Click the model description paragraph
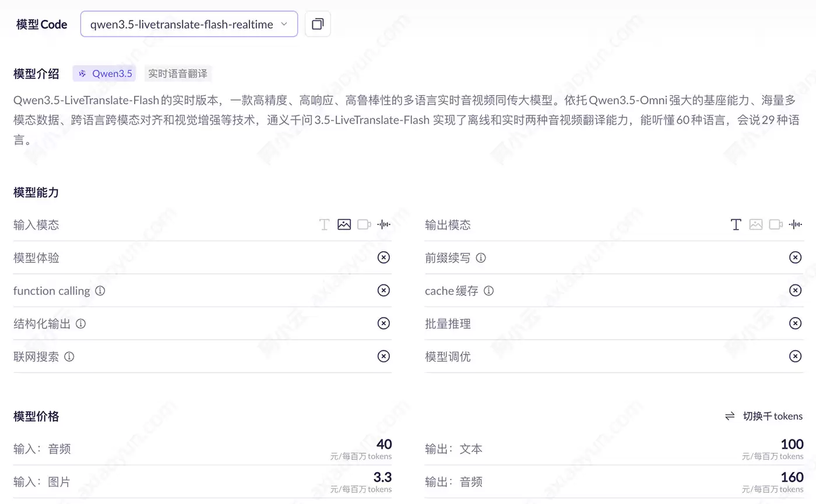The width and height of the screenshot is (816, 504). pyautogui.click(x=407, y=120)
